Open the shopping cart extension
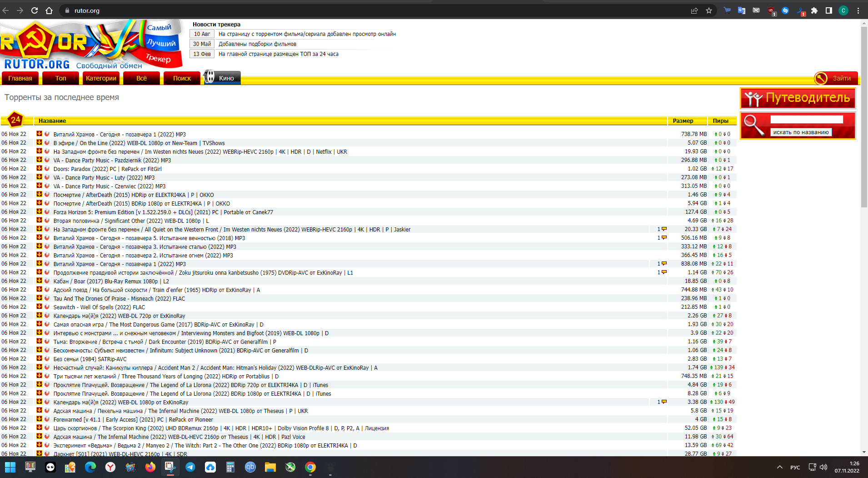Viewport: 868px width, 478px height. click(x=727, y=10)
